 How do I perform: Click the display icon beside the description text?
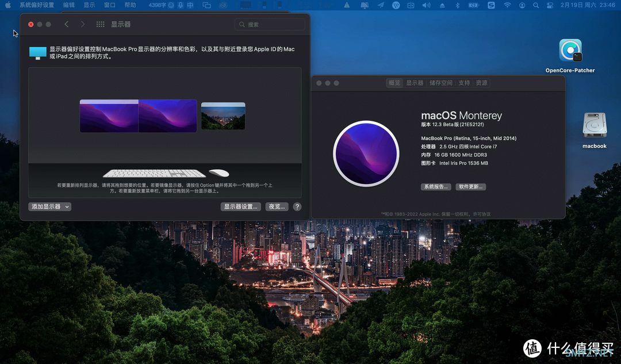(x=37, y=53)
